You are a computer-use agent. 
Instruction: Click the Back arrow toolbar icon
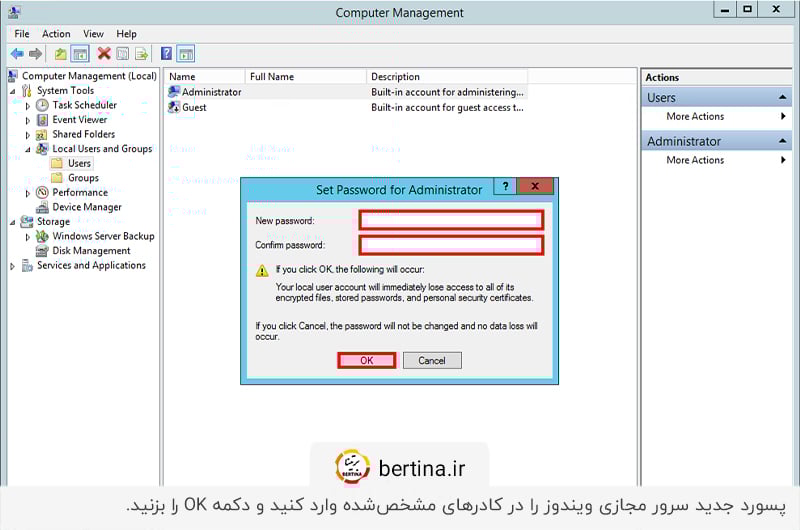tap(17, 54)
